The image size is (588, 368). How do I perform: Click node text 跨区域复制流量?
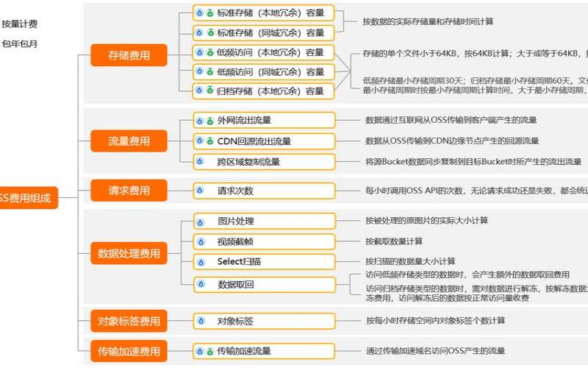[248, 162]
